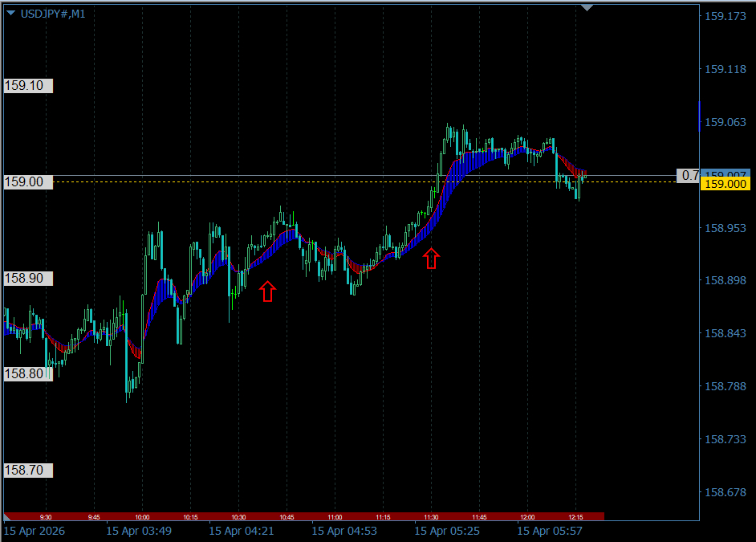Click the blue 159.007 bid price tag
756x542 pixels.
point(726,173)
